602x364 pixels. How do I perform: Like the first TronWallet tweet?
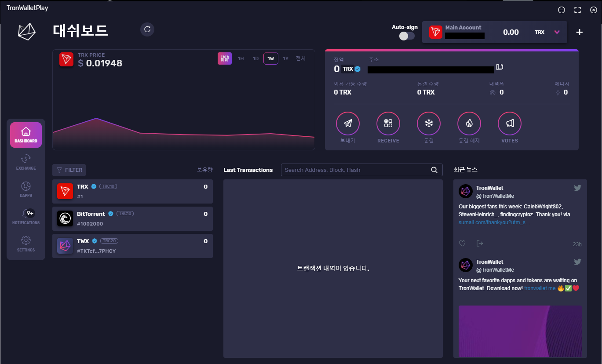[x=462, y=244]
